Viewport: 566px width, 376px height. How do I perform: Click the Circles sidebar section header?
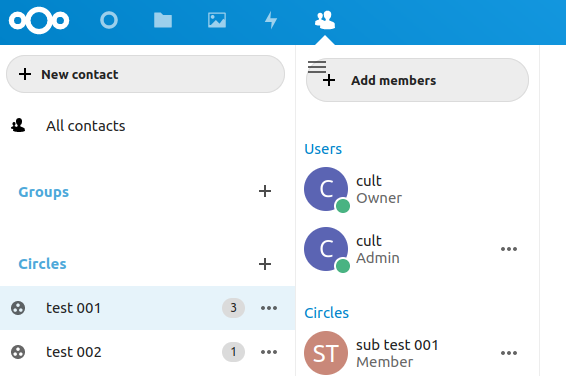click(42, 264)
